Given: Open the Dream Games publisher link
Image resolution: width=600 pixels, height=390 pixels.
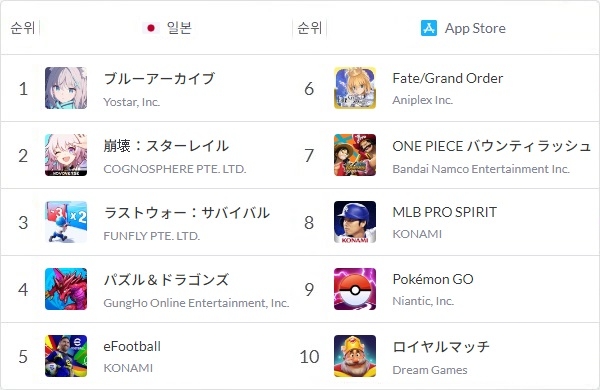Looking at the screenshot, I should coord(430,370).
